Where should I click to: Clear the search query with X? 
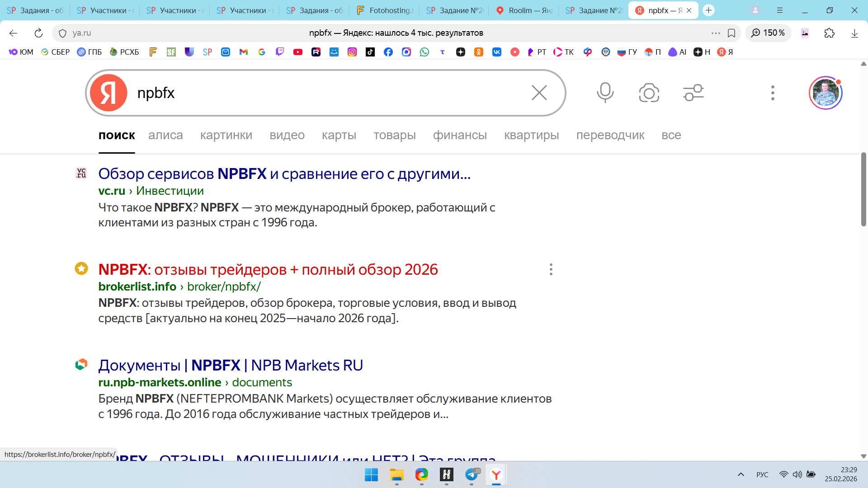[x=539, y=93]
